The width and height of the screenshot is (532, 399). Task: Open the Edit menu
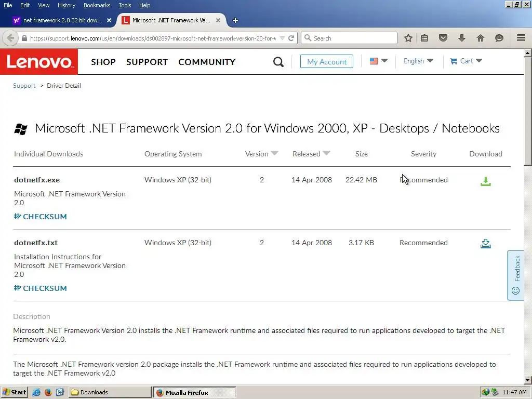25,5
